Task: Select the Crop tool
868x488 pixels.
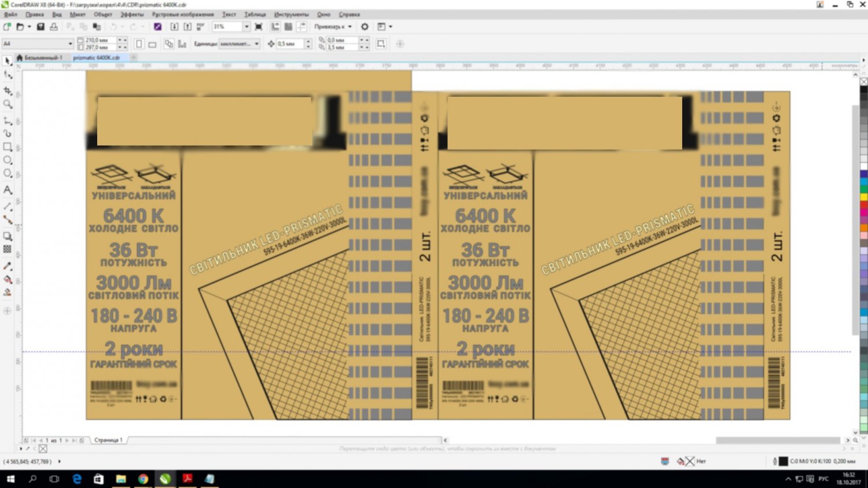Action: click(x=8, y=91)
